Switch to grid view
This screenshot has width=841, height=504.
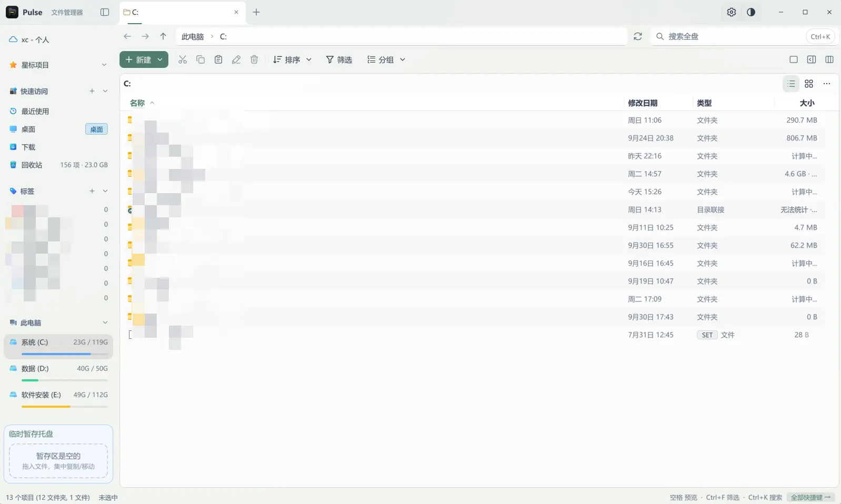pos(809,84)
